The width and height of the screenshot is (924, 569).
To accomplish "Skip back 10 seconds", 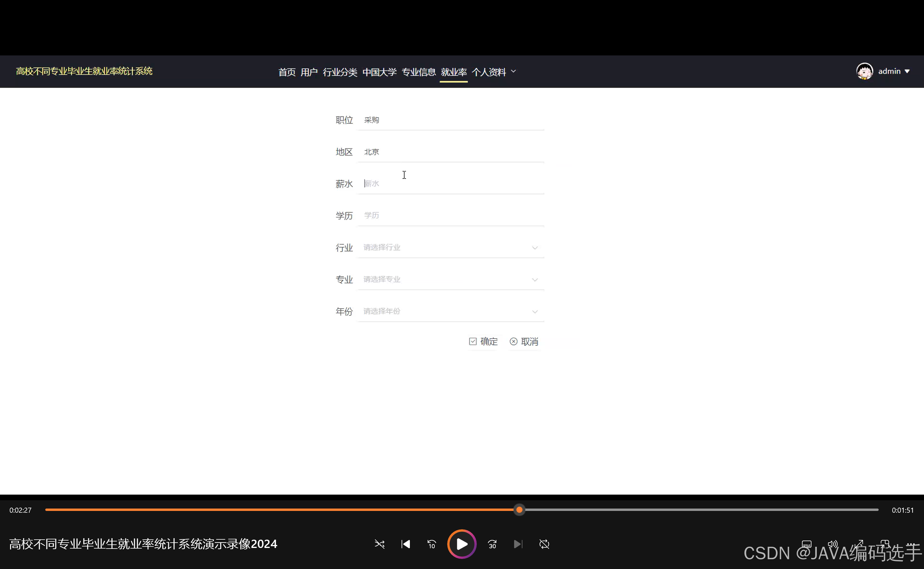I will coord(431,544).
